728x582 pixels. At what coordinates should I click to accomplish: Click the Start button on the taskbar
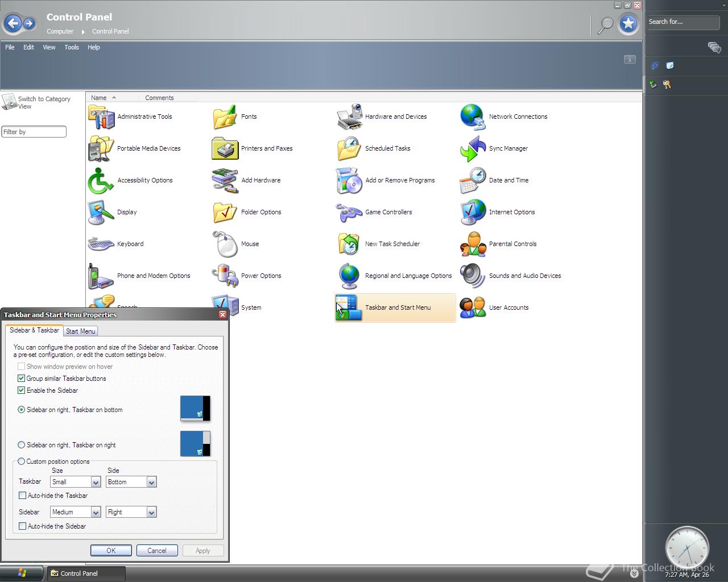coord(22,573)
